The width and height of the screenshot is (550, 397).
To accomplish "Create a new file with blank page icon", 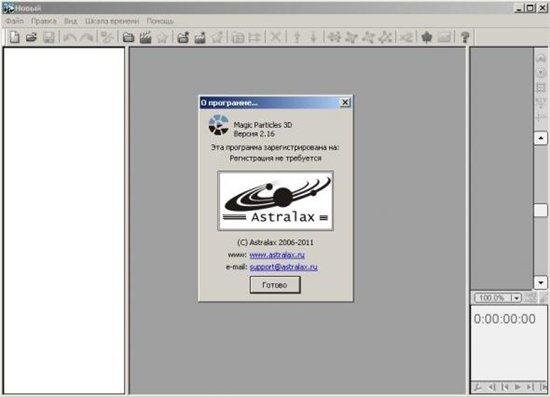I will [x=14, y=37].
